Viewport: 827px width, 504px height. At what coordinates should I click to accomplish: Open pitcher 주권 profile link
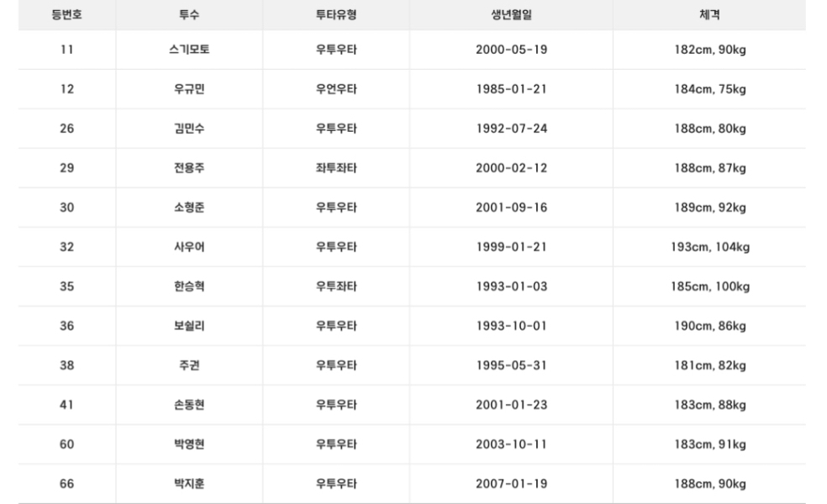point(189,365)
